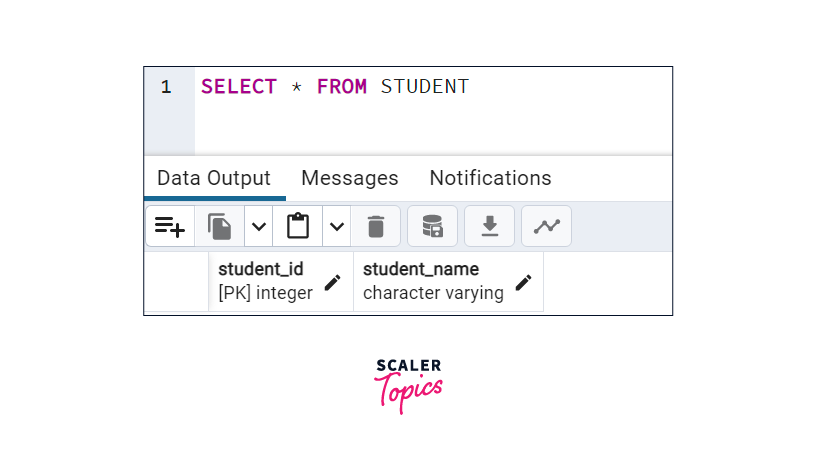Expand the Paste options dropdown arrow
Image resolution: width=817 pixels, height=462 pixels.
(337, 227)
